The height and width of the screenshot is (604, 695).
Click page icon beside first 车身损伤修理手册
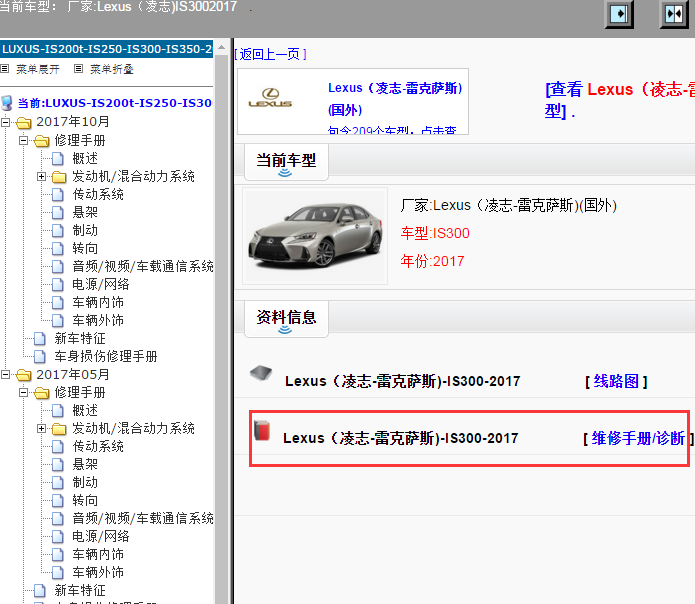point(40,357)
